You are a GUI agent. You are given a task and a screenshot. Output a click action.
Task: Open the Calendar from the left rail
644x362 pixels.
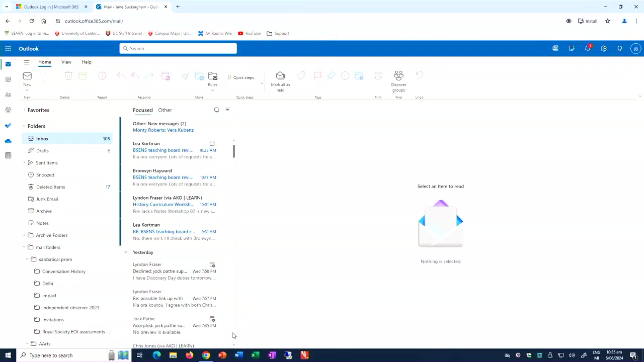click(x=8, y=79)
